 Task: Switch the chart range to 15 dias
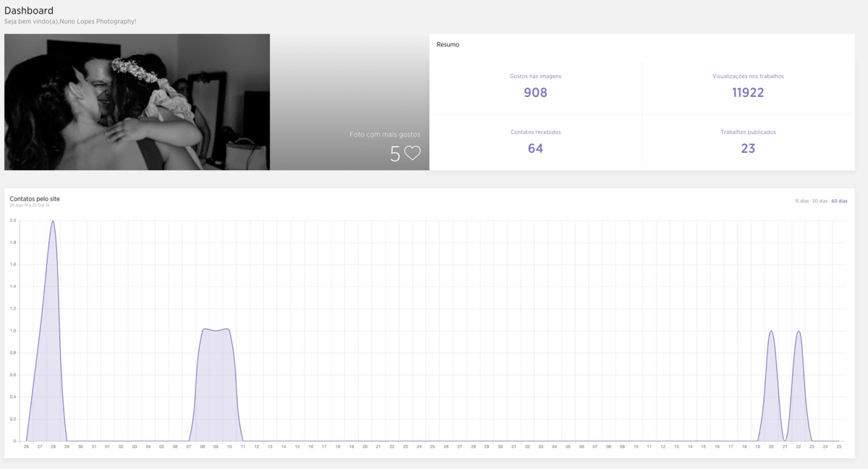pos(801,200)
